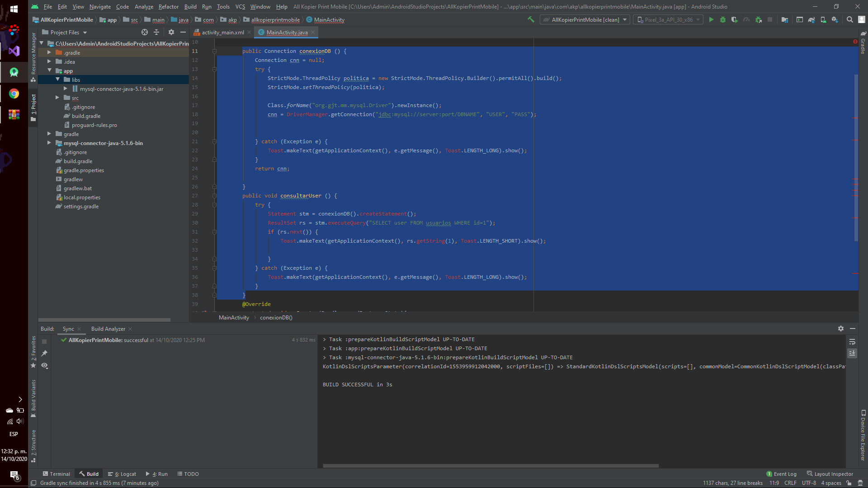Collapse the libs folder

(57, 80)
